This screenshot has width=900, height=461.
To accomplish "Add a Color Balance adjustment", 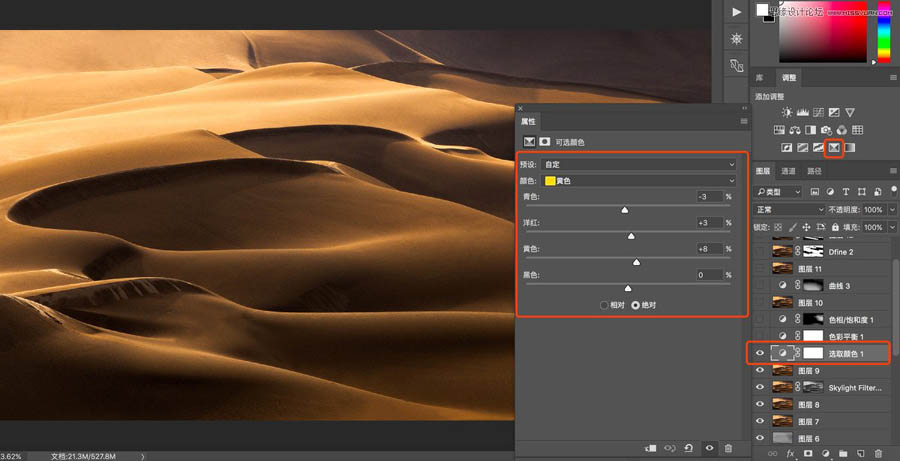I will pyautogui.click(x=795, y=130).
